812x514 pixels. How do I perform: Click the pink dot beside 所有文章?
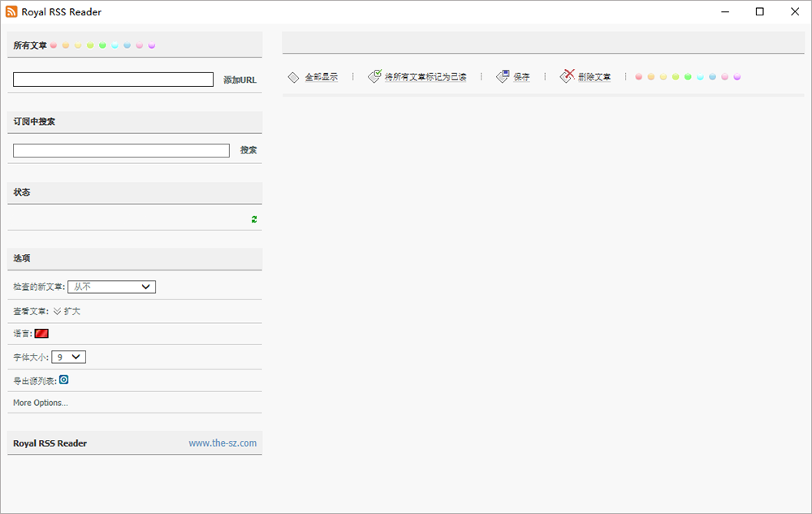pyautogui.click(x=140, y=45)
